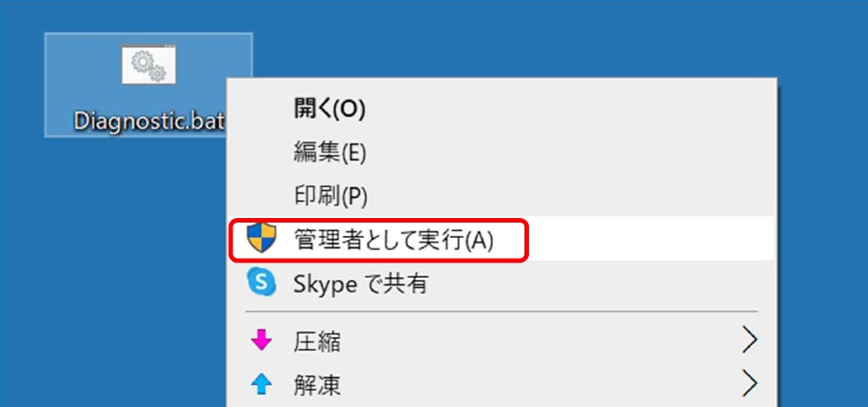The image size is (868, 407).
Task: Choose 開く(O) from the context menu
Action: tap(329, 110)
